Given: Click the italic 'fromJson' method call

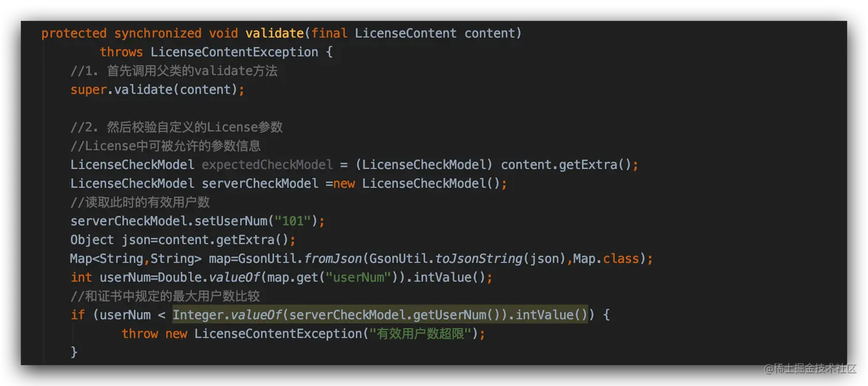Looking at the screenshot, I should click(x=334, y=258).
